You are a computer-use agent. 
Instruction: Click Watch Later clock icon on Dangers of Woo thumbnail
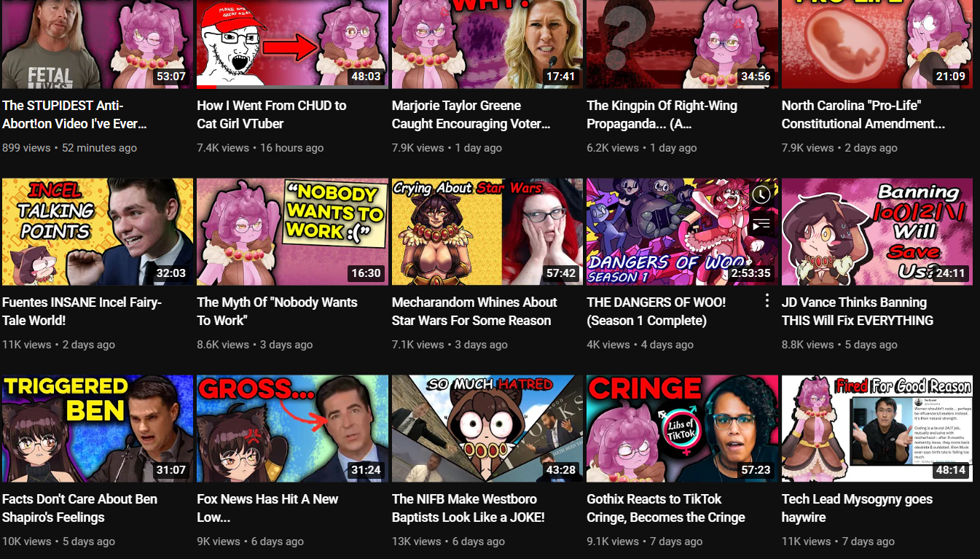(x=761, y=195)
